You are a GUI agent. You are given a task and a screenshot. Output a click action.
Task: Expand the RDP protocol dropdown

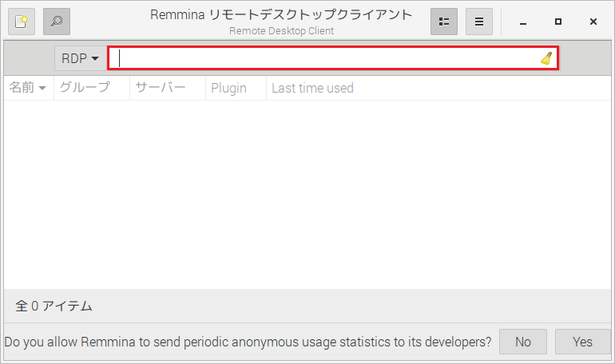(80, 58)
